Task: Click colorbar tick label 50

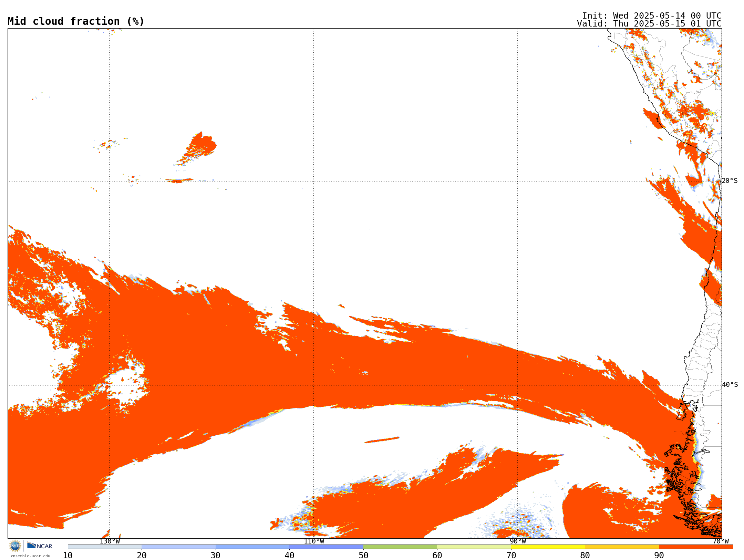Action: pos(363,556)
